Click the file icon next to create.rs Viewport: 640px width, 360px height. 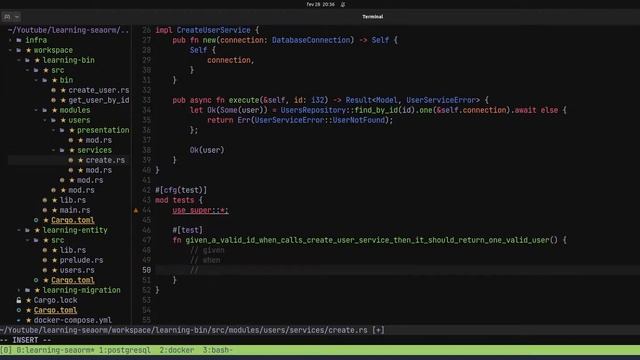(71, 160)
